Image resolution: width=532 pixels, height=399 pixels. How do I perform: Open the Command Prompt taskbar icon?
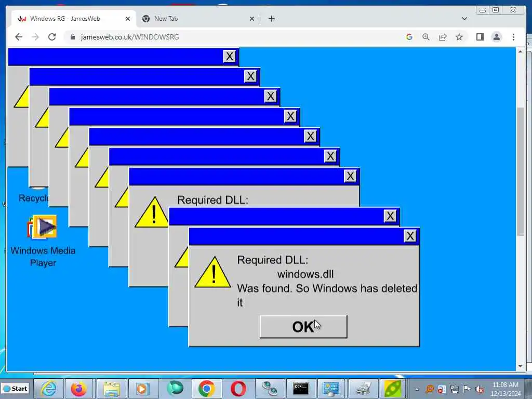301,389
